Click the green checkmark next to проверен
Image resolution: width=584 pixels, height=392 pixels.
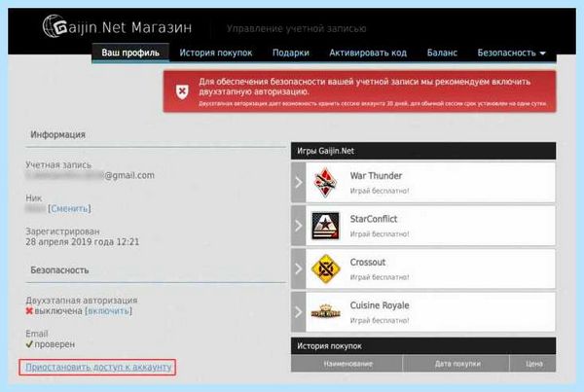(x=29, y=344)
